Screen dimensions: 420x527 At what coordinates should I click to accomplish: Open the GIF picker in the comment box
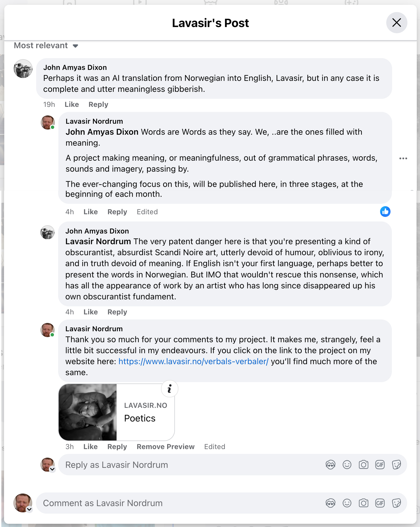pos(380,503)
